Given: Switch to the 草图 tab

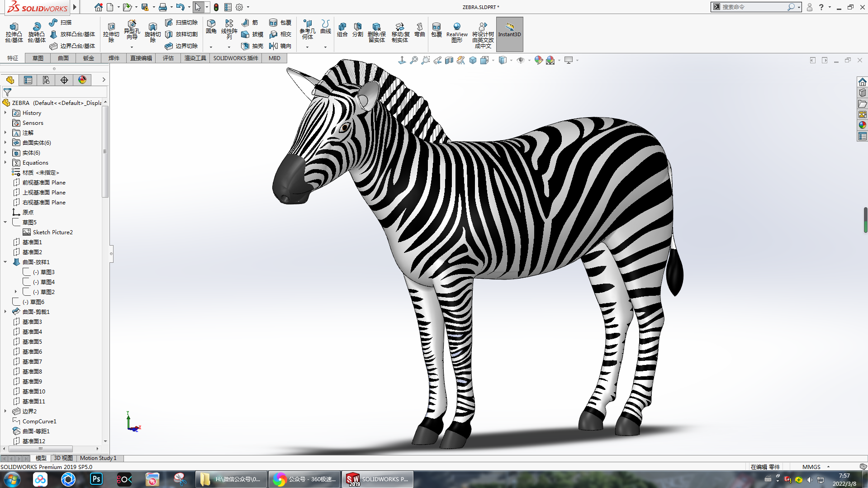Looking at the screenshot, I should click(38, 58).
